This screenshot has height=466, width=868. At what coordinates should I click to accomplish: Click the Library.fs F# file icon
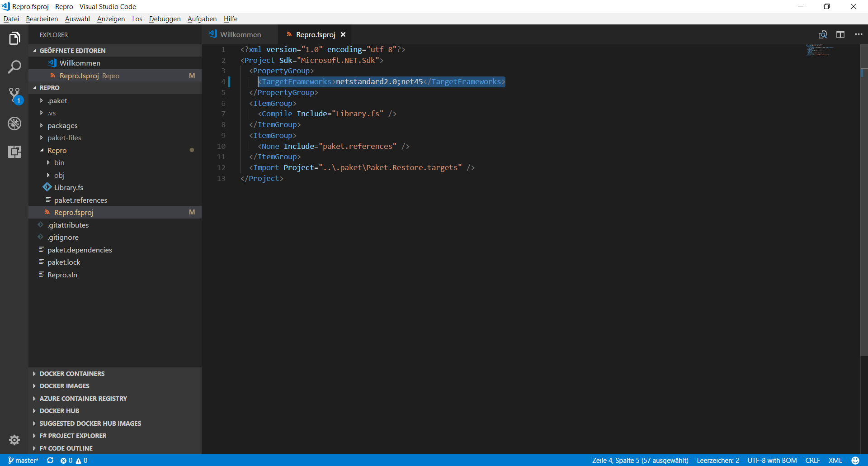47,187
